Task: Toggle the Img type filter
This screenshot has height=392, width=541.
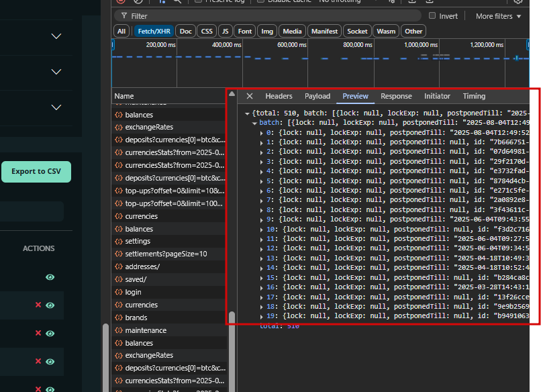Action: click(267, 32)
